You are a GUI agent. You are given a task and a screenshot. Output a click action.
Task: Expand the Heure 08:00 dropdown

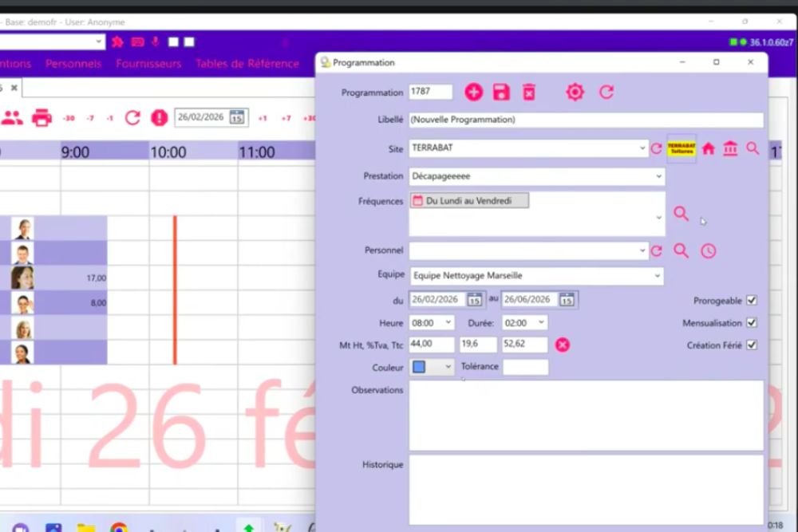pyautogui.click(x=448, y=323)
